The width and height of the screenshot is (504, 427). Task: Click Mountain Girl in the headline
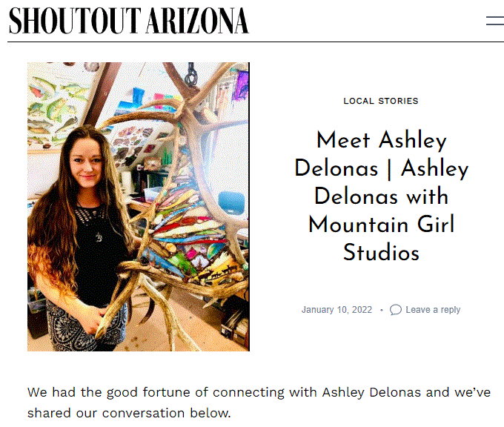click(382, 224)
